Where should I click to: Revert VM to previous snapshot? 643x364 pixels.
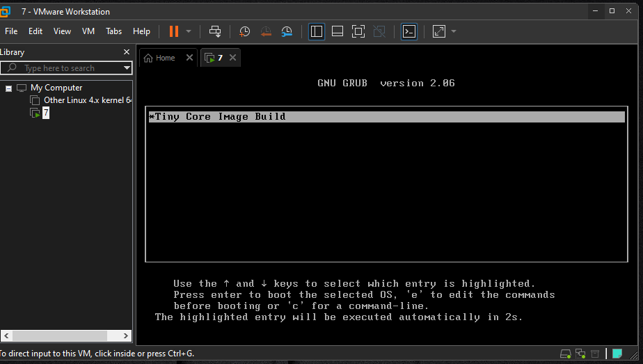pyautogui.click(x=266, y=31)
